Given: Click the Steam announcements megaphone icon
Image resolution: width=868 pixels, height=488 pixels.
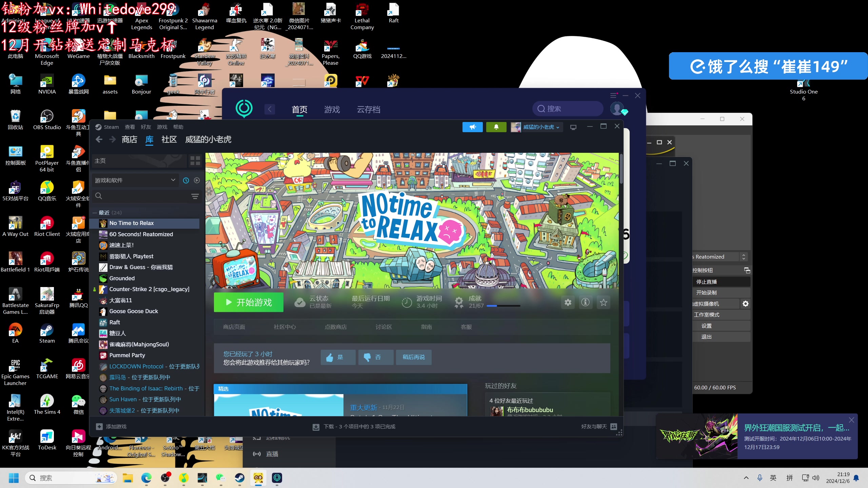Looking at the screenshot, I should pyautogui.click(x=472, y=127).
